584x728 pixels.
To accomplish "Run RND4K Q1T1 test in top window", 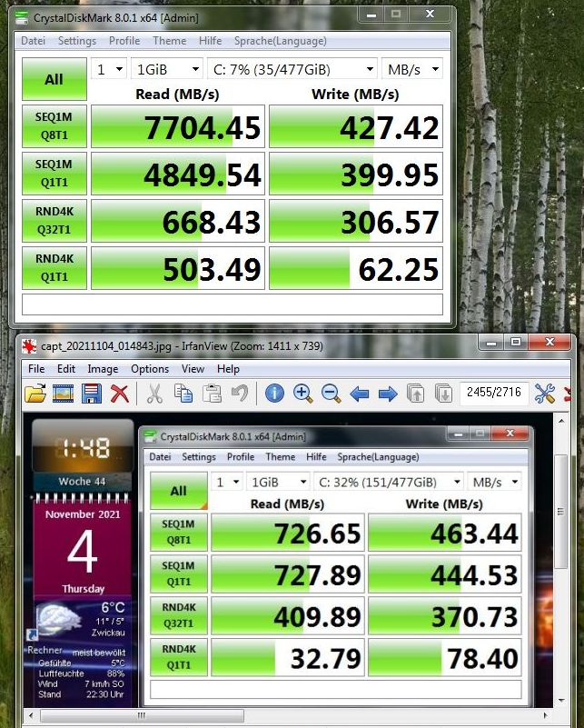I will click(54, 268).
